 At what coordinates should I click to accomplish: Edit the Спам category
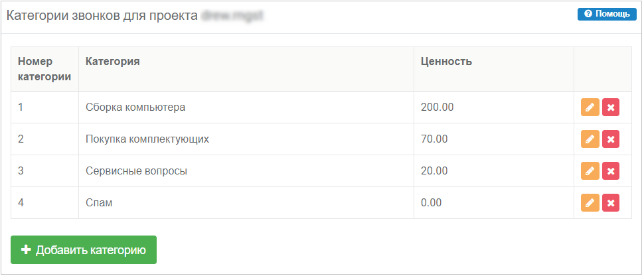(x=590, y=202)
